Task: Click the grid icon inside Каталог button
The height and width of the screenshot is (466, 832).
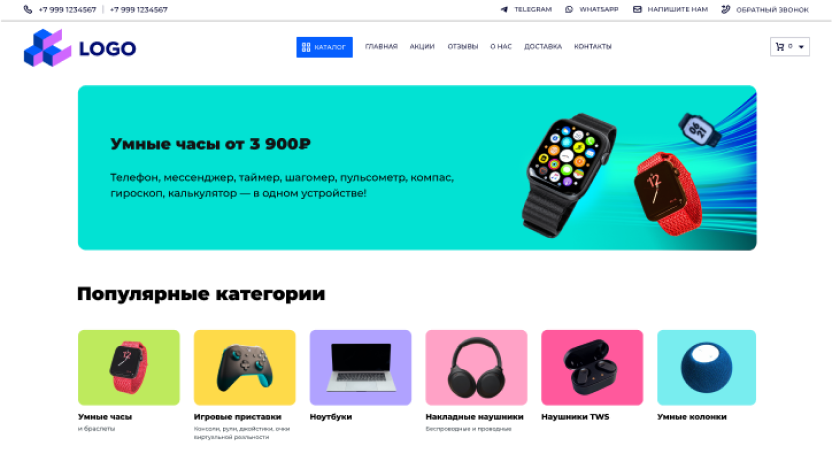Action: tap(306, 47)
